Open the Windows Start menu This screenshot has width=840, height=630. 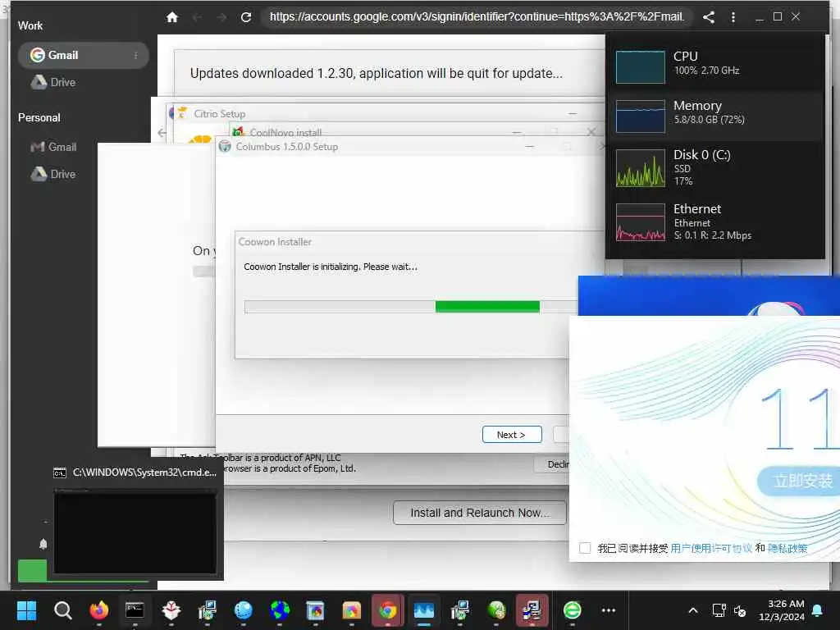pos(26,610)
